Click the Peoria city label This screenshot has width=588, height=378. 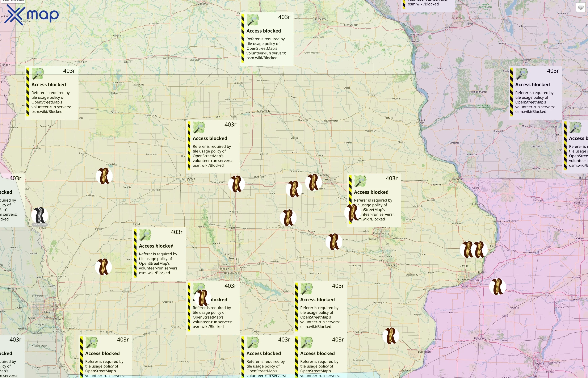(x=540, y=364)
